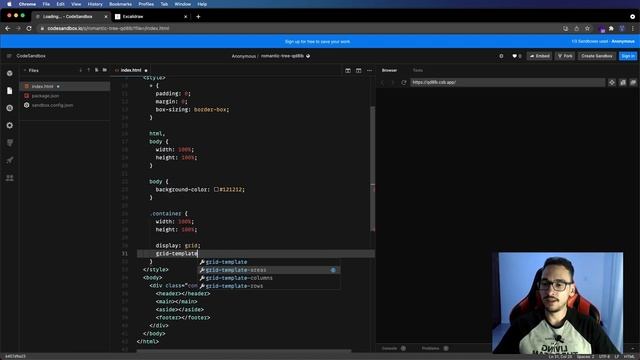Click preview forward arrow

pyautogui.click(x=393, y=82)
